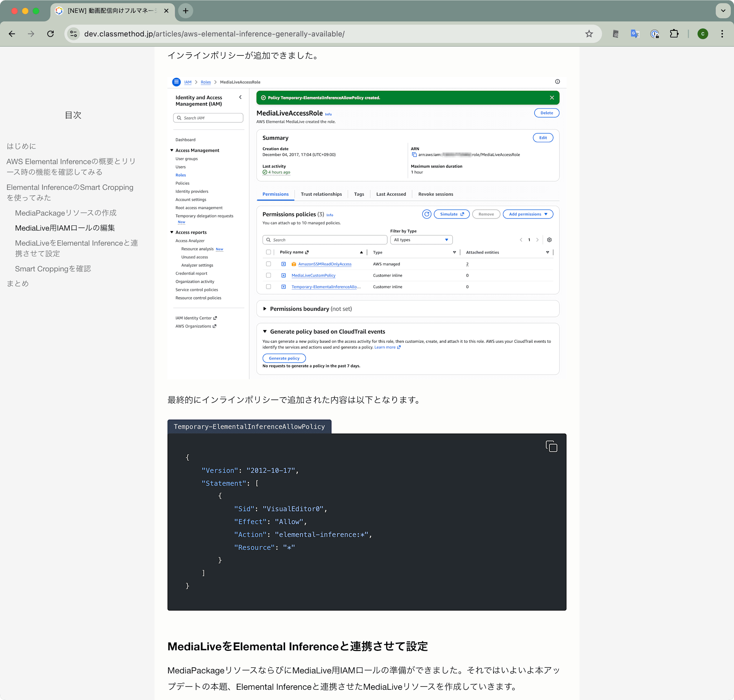Reload the current page
The height and width of the screenshot is (700, 734).
point(50,34)
